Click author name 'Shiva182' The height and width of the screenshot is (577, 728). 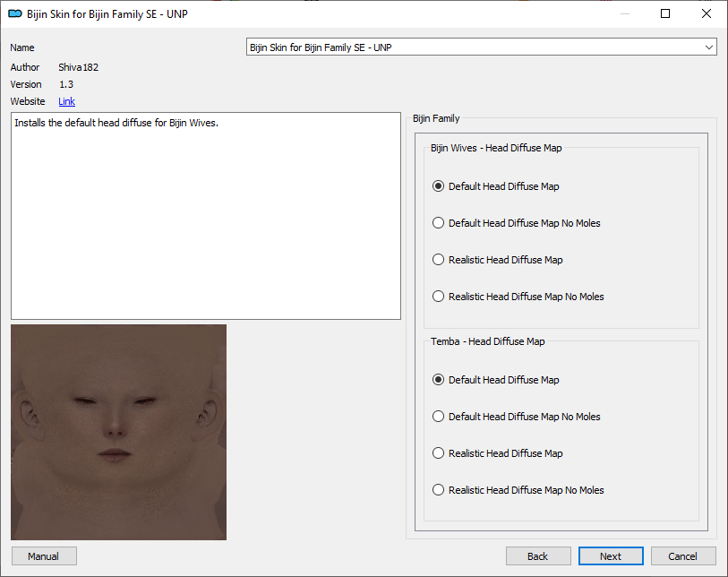click(79, 67)
